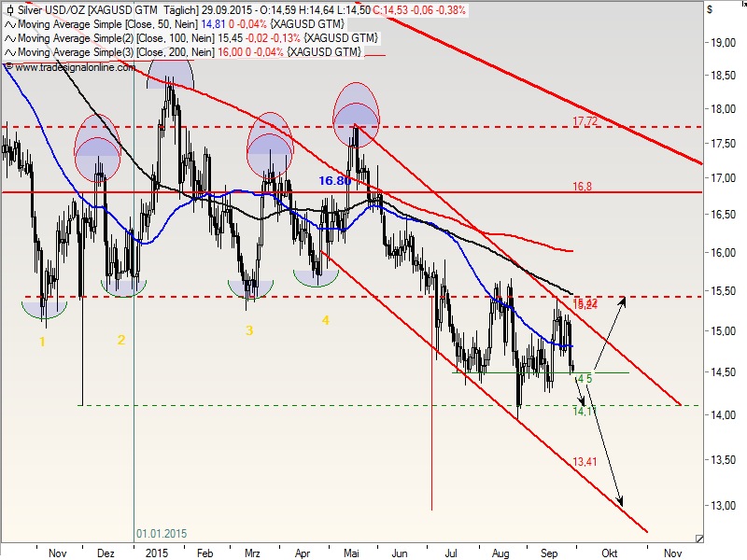
Task: Click the dollar sign currency label
Action: [710, 9]
